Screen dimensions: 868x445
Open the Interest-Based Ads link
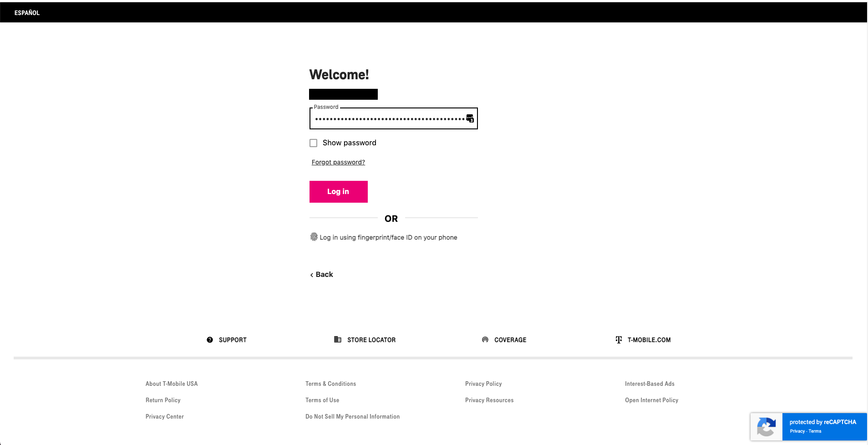tap(650, 384)
